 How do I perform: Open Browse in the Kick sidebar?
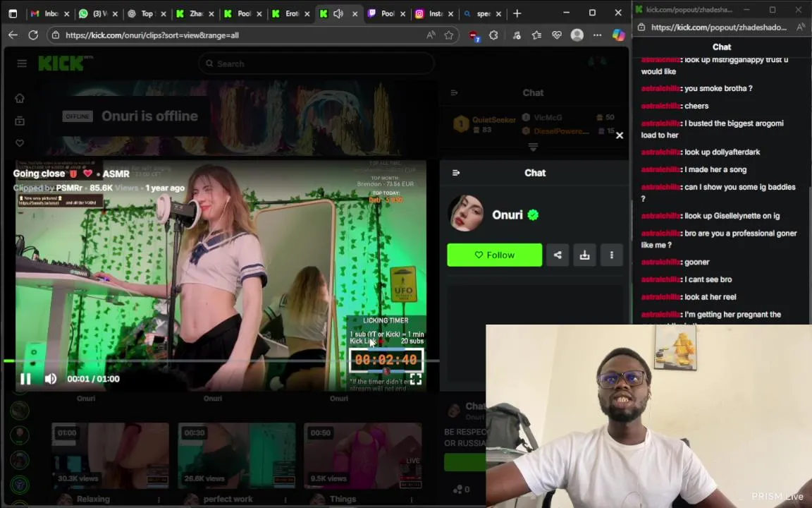pyautogui.click(x=20, y=121)
